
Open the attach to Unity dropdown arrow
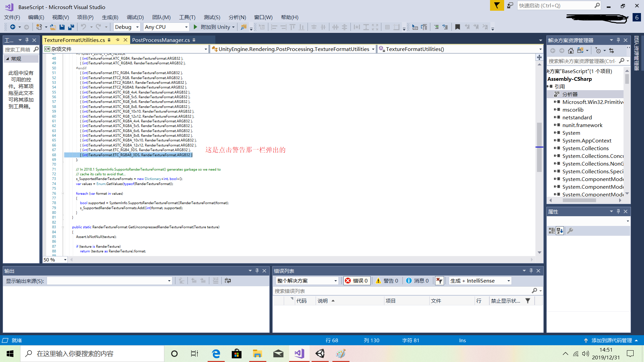point(233,27)
